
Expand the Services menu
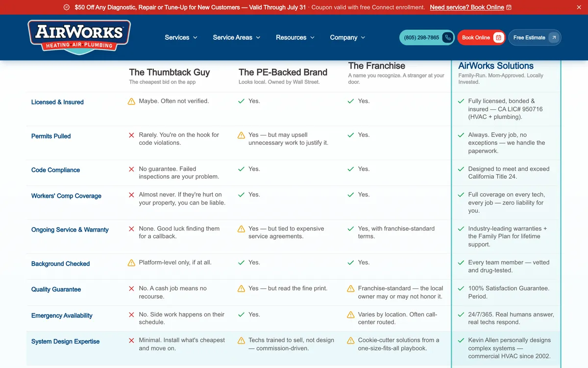coord(181,37)
